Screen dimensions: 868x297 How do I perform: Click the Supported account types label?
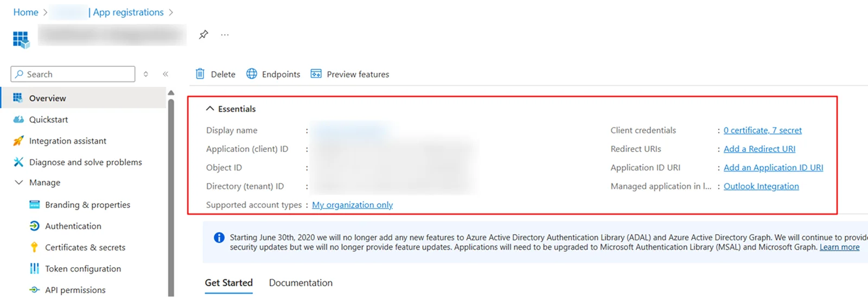(x=254, y=205)
